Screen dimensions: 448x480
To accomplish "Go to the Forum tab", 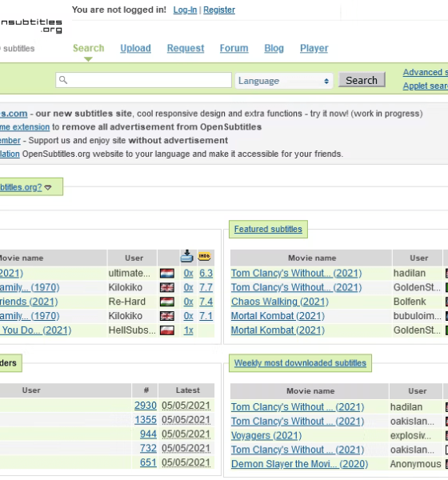I will coord(234,48).
